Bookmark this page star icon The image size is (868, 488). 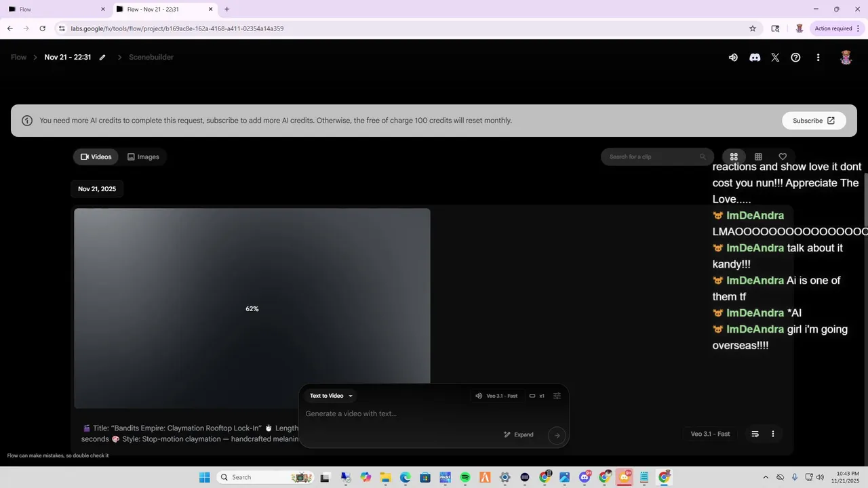click(753, 28)
